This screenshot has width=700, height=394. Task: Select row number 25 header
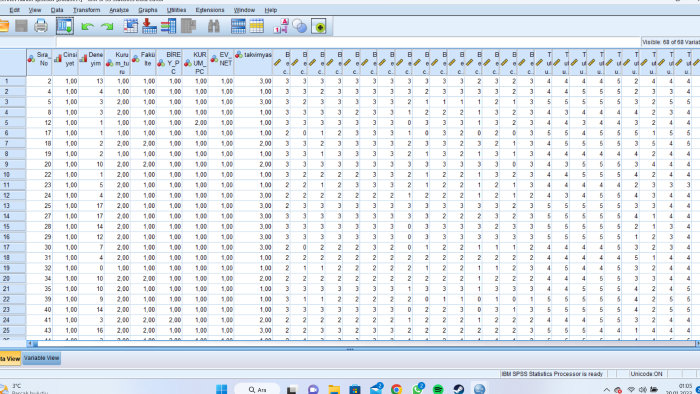click(x=13, y=330)
